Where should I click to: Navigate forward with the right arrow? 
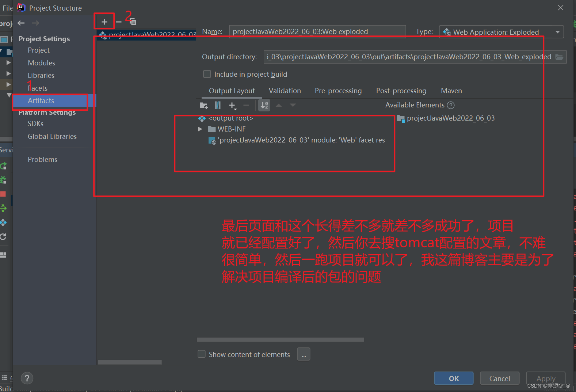point(35,23)
